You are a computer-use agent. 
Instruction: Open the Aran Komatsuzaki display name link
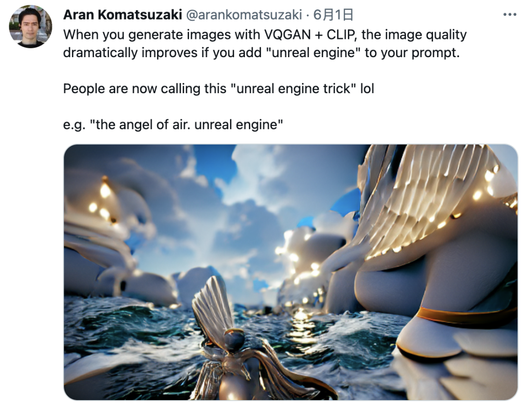coord(123,15)
